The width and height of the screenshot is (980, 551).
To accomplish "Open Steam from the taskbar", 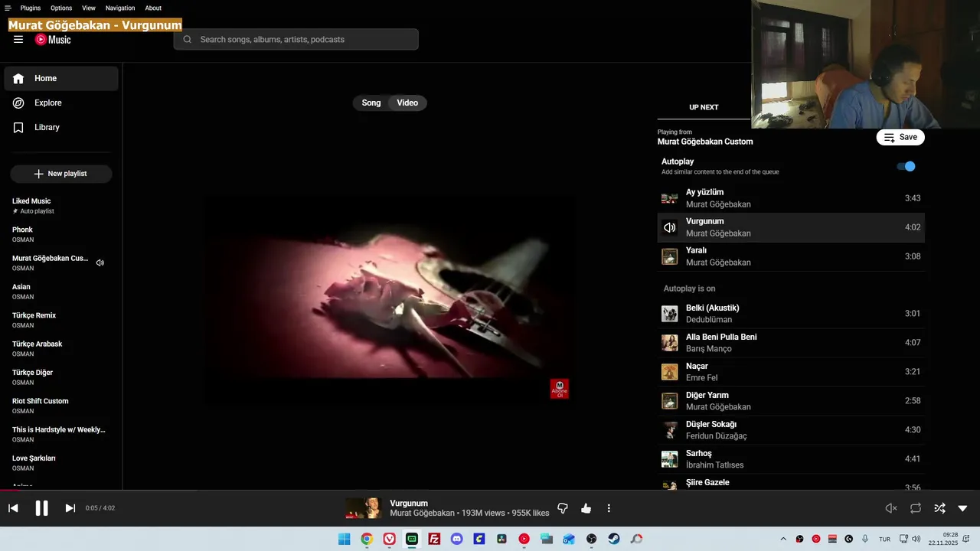I will (614, 539).
